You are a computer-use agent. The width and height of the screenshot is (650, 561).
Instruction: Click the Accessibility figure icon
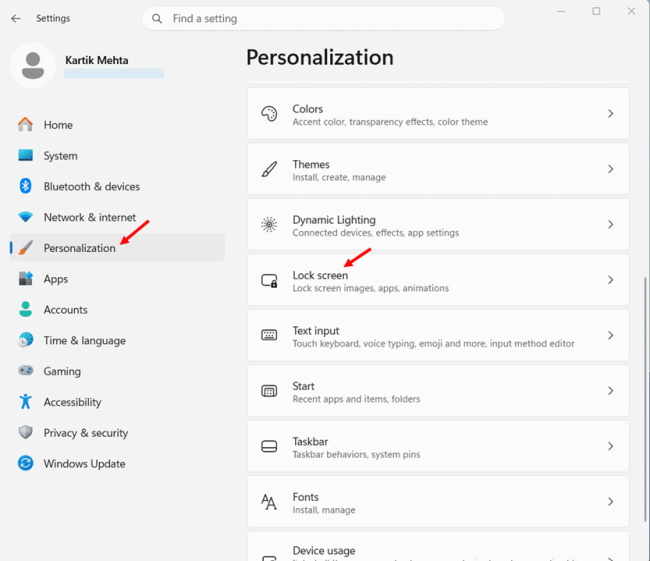[25, 401]
